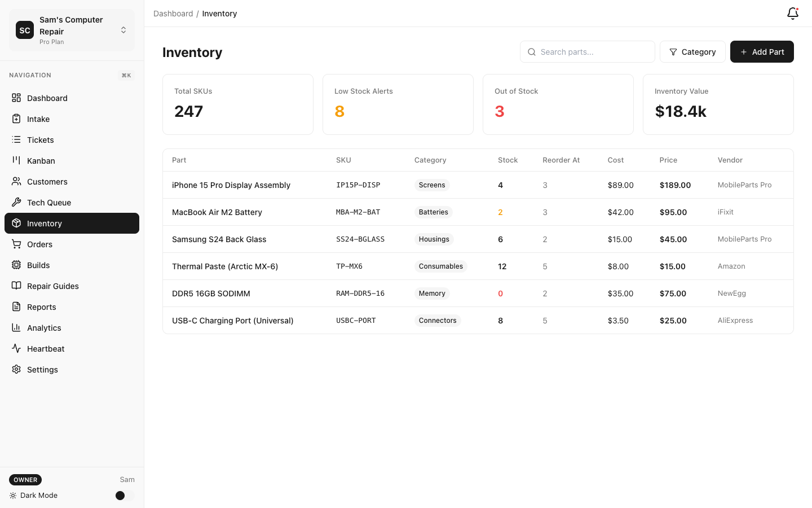Select the Builds section icon
This screenshot has width=812, height=508.
(x=16, y=265)
